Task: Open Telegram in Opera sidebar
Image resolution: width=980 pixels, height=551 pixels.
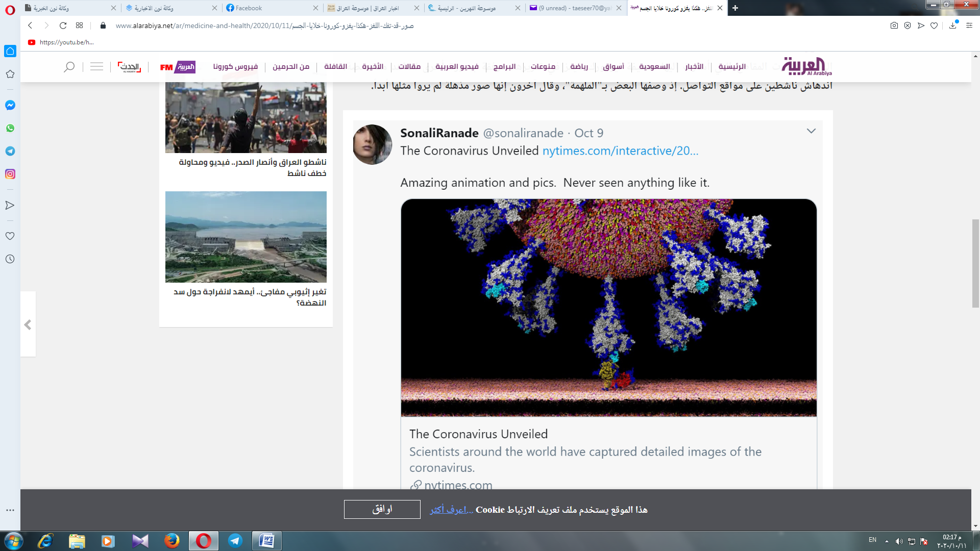Action: [x=10, y=151]
